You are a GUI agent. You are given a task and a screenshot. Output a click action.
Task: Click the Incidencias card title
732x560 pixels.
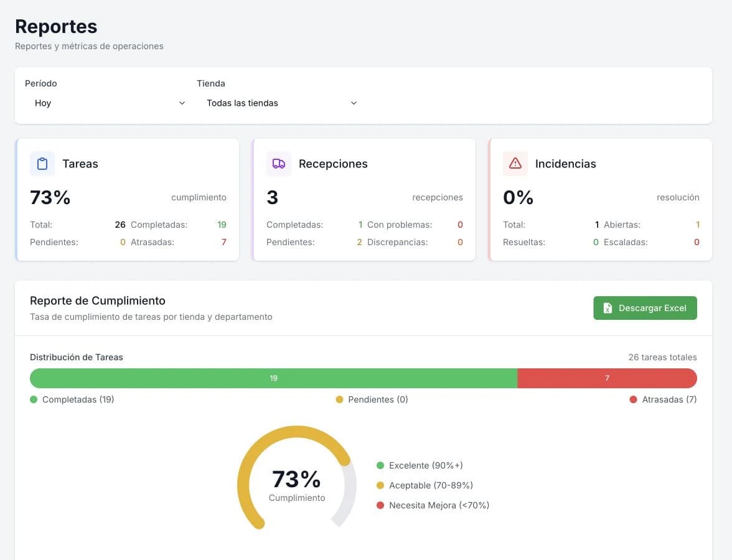(565, 164)
